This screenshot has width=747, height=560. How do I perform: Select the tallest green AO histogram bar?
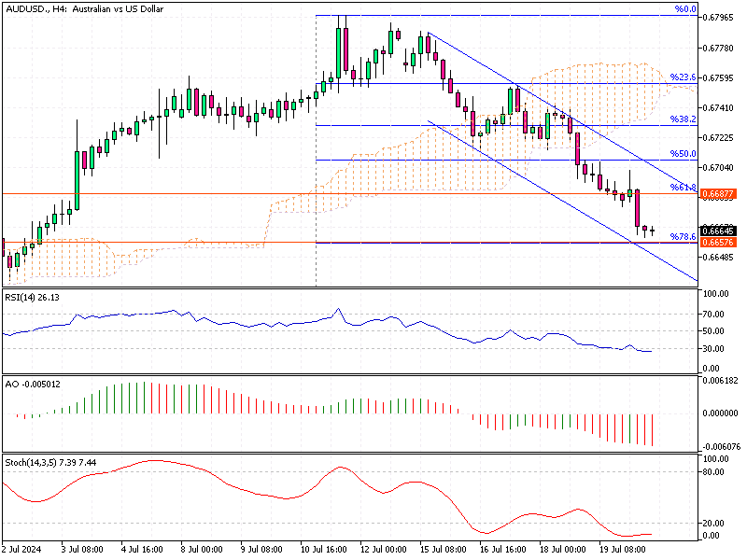tap(145, 397)
